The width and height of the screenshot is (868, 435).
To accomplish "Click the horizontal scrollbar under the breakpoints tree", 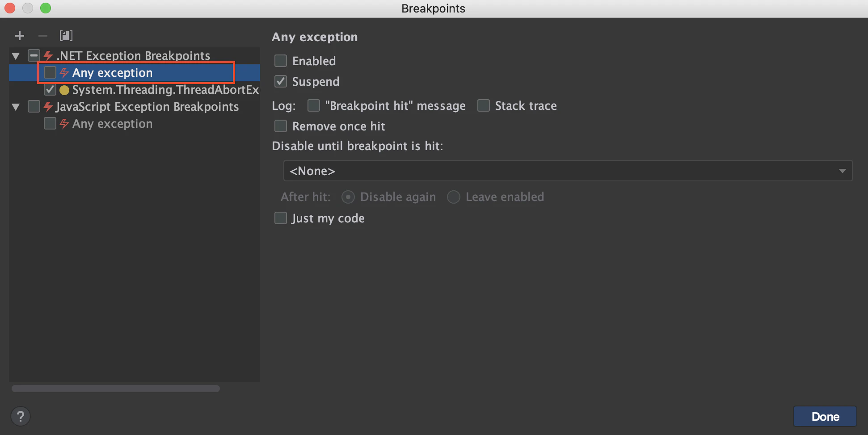I will (116, 389).
